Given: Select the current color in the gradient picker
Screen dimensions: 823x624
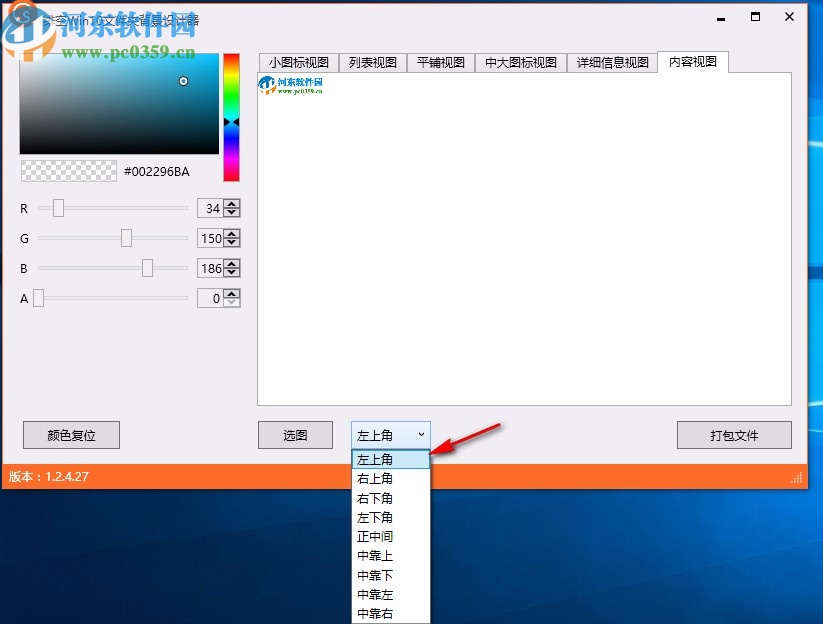Looking at the screenshot, I should [183, 81].
